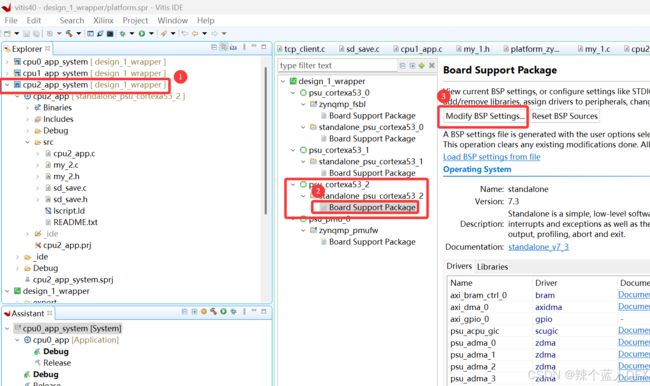This screenshot has height=386, width=650.
Task: Click the Explorer panel vertical scrollbar
Action: [266, 141]
